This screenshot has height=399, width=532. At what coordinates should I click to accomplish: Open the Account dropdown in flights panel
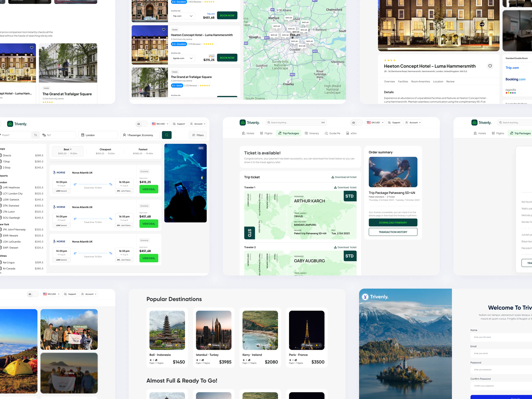tap(198, 124)
